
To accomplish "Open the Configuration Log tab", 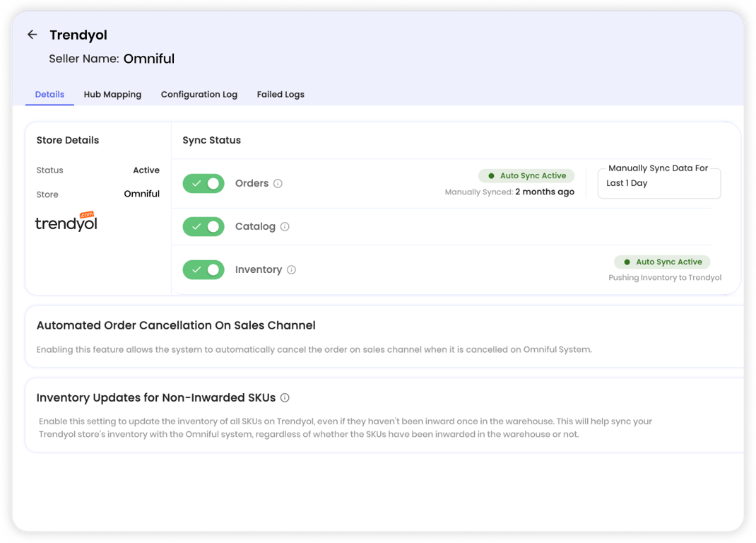I will click(199, 95).
